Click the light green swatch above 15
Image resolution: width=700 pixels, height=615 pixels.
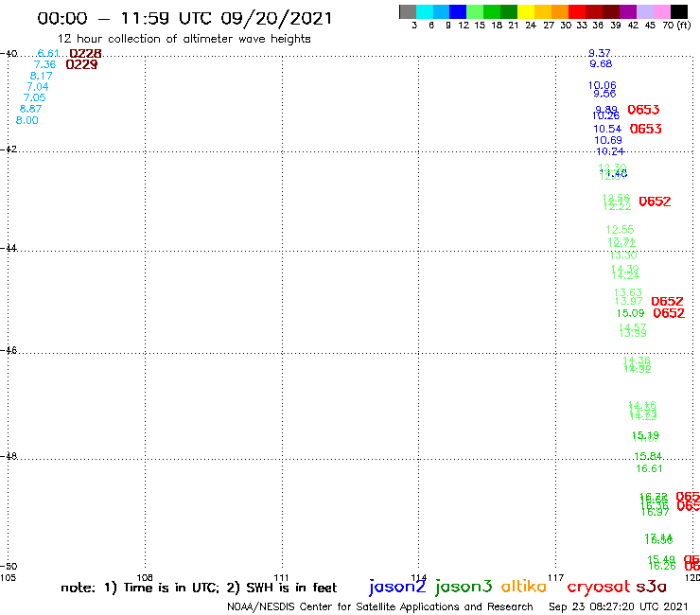click(x=475, y=11)
